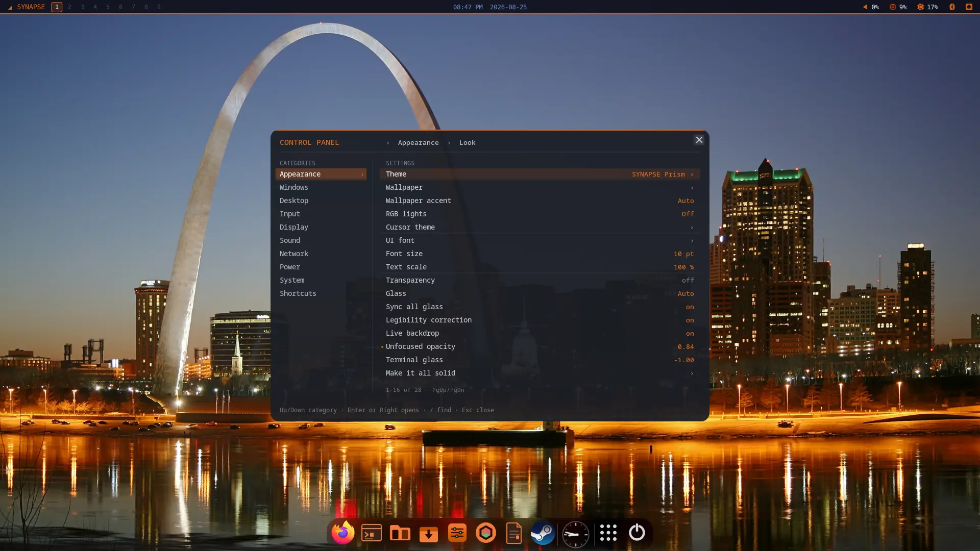
Task: Click the power button icon in dock
Action: [637, 533]
